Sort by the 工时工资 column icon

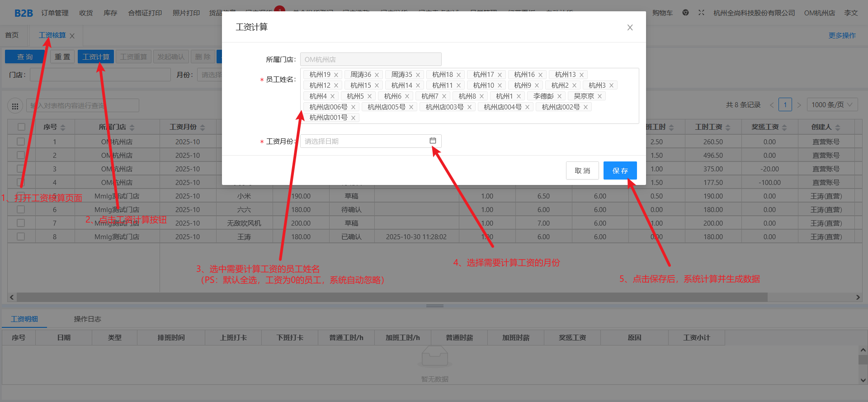[x=728, y=128]
